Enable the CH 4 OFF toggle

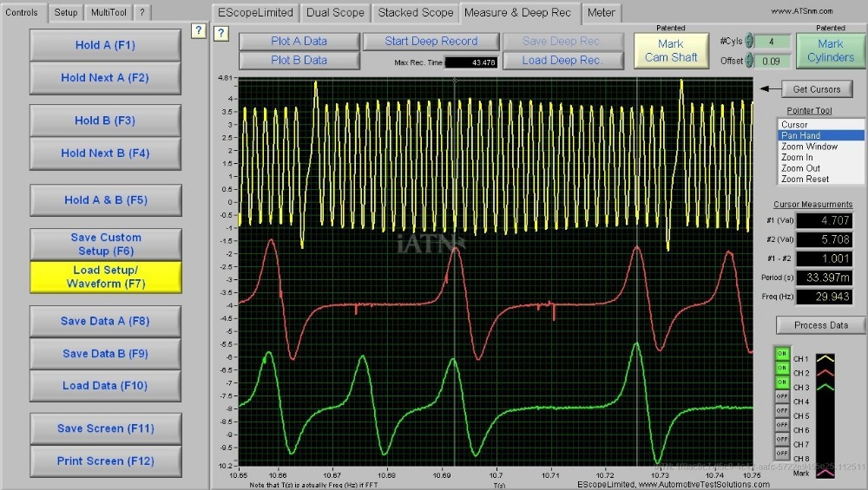[781, 396]
